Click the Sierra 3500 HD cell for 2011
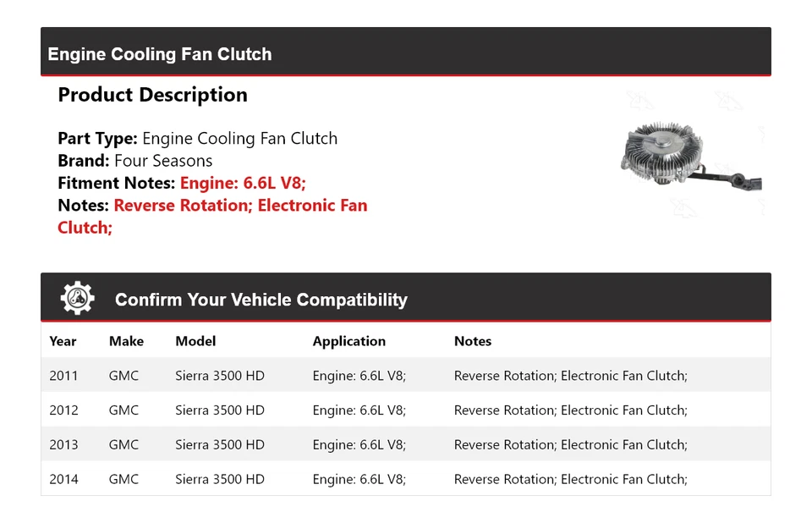The width and height of the screenshot is (812, 523). pos(220,376)
